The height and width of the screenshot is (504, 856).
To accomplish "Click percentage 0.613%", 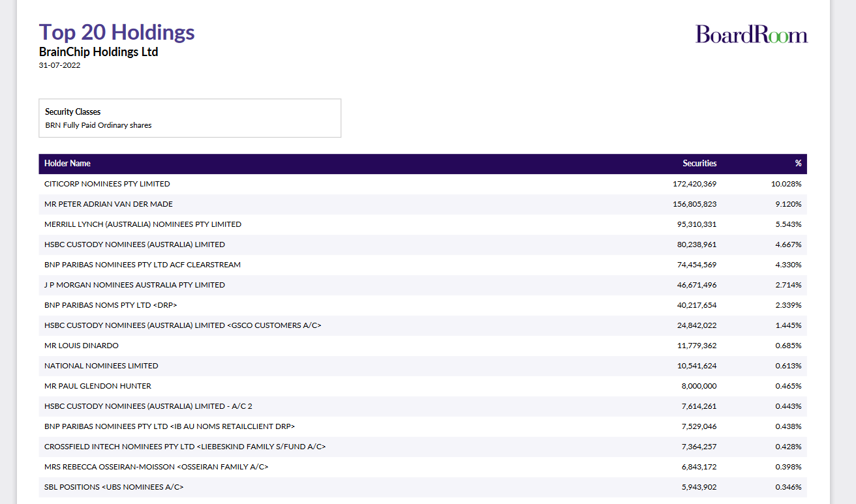I will [788, 366].
